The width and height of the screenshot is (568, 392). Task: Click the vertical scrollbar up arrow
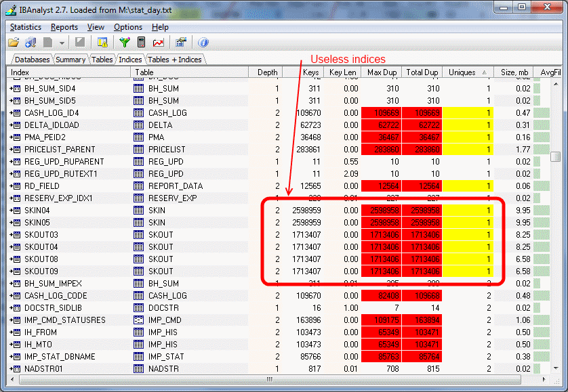[556, 85]
